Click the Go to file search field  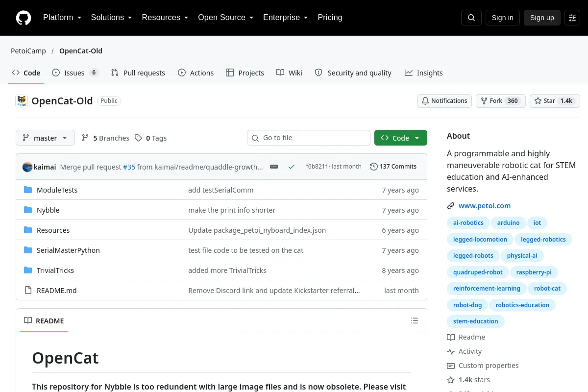pyautogui.click(x=309, y=138)
